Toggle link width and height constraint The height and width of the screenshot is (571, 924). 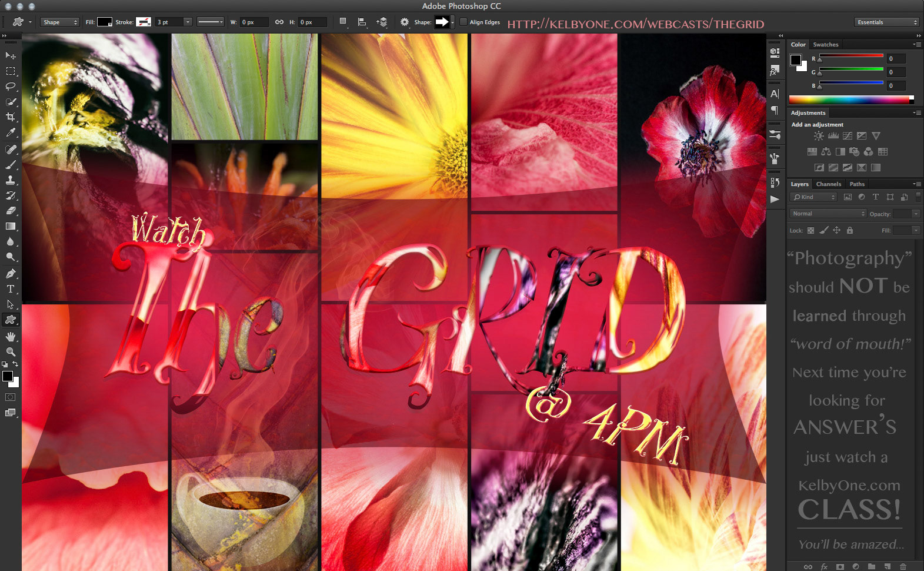(279, 22)
